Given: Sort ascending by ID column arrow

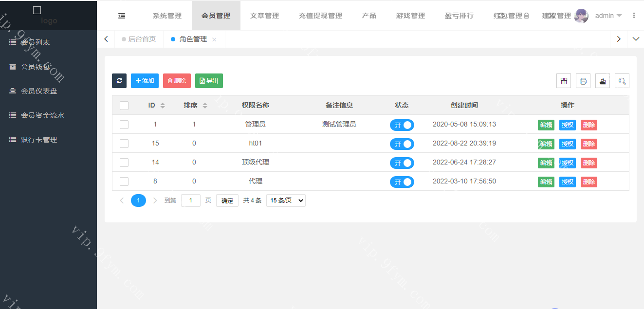Looking at the screenshot, I should tap(163, 103).
